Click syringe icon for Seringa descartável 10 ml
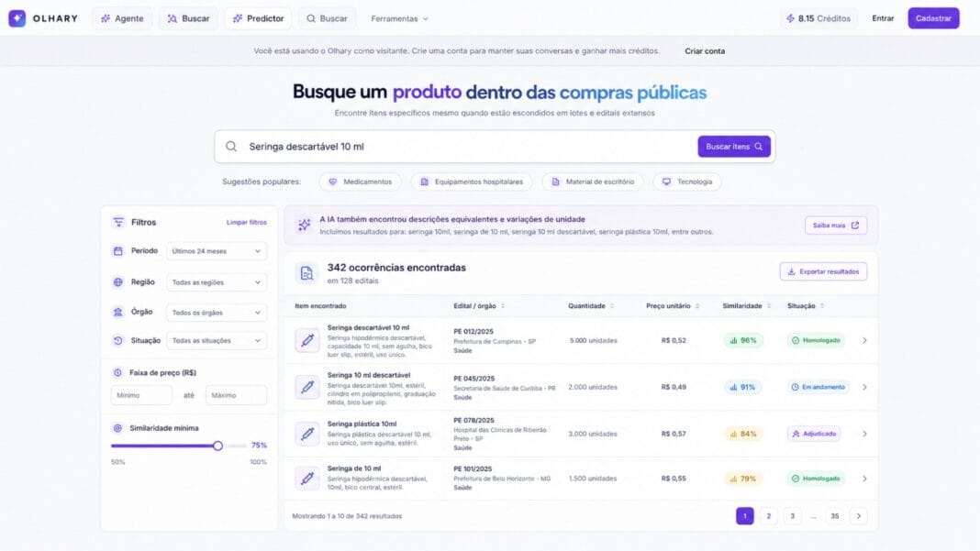The width and height of the screenshot is (980, 551). pyautogui.click(x=306, y=340)
